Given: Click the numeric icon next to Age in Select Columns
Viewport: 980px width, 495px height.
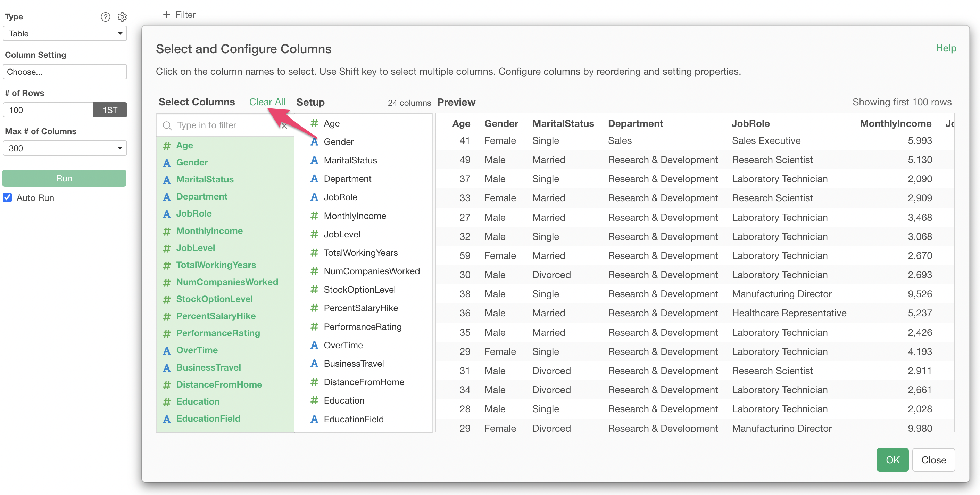Looking at the screenshot, I should pyautogui.click(x=167, y=145).
